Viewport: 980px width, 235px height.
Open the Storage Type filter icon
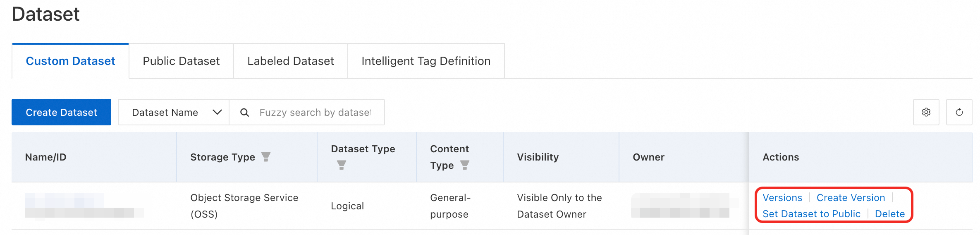(x=266, y=157)
